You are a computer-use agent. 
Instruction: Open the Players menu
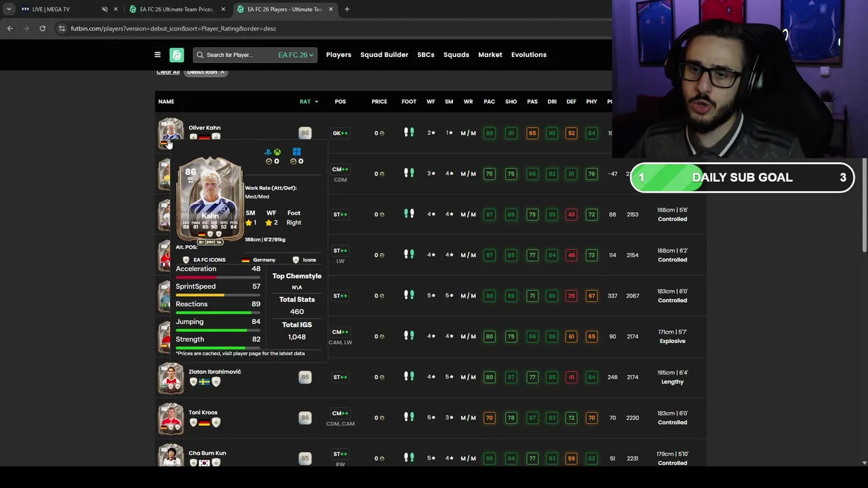[x=338, y=55]
